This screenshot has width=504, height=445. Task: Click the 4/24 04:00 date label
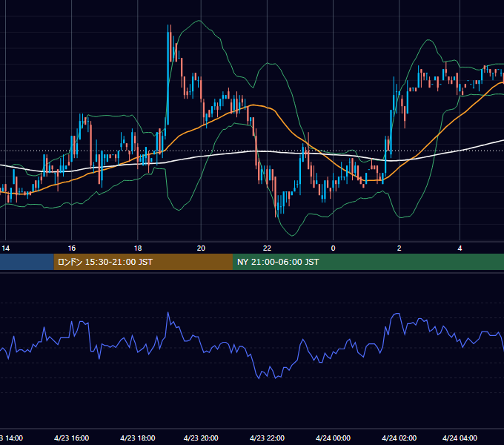pyautogui.click(x=460, y=438)
